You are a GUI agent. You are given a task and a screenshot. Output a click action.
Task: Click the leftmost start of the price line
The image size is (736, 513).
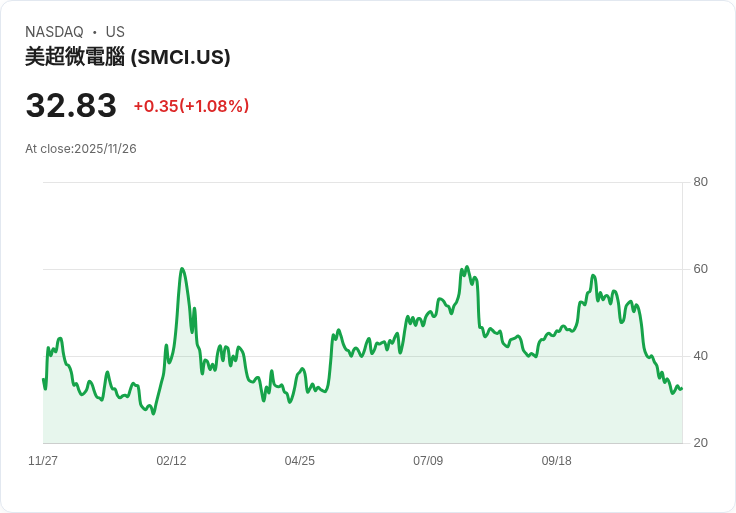click(43, 380)
